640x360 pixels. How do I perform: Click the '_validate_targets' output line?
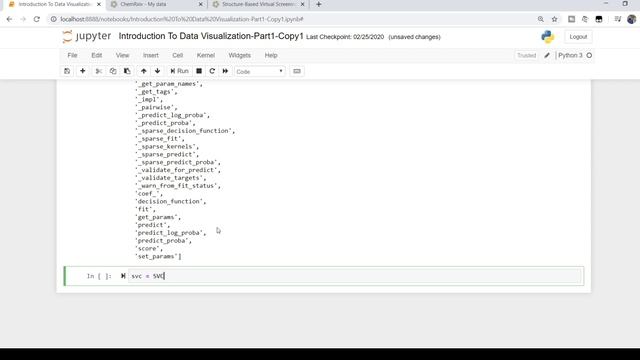point(171,178)
